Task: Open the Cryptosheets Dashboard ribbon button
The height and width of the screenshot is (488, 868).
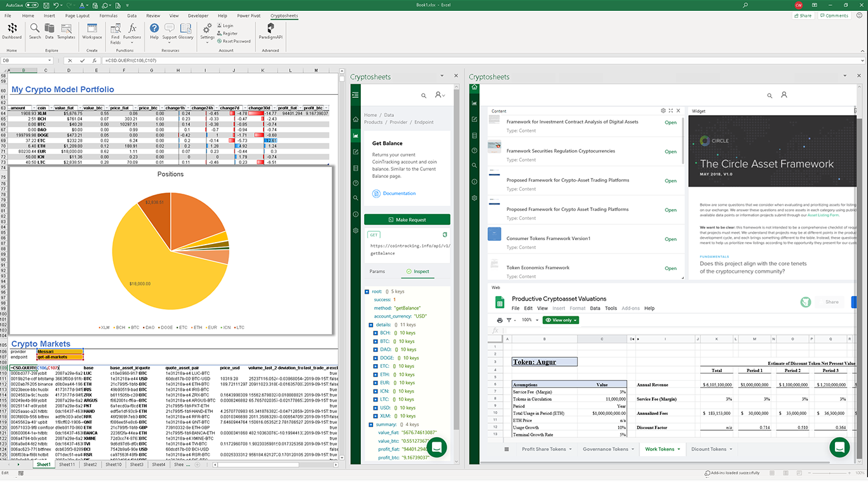Action: 12,31
